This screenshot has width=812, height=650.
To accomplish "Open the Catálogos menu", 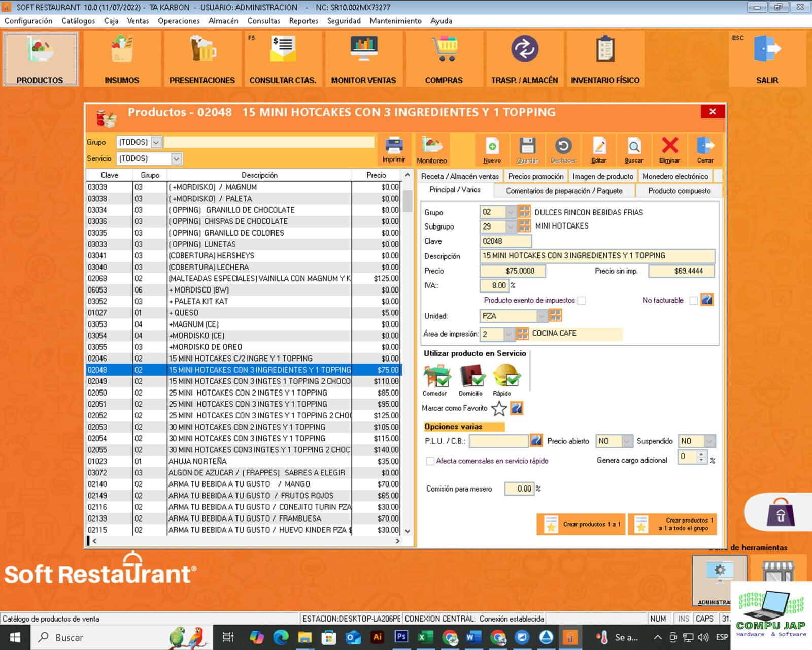I will click(x=78, y=21).
